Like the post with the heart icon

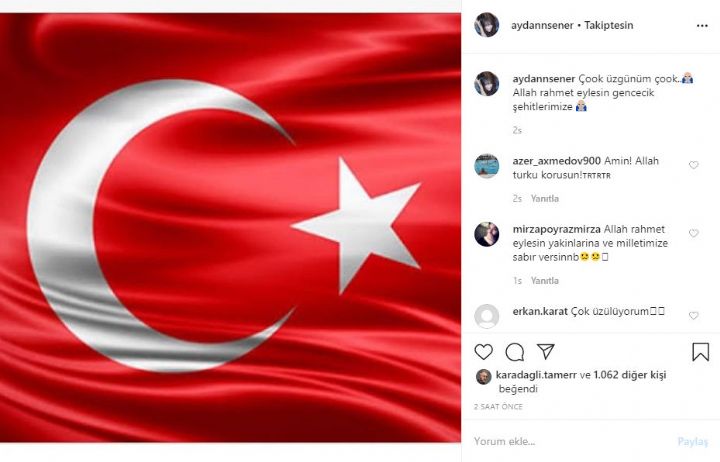pyautogui.click(x=484, y=352)
